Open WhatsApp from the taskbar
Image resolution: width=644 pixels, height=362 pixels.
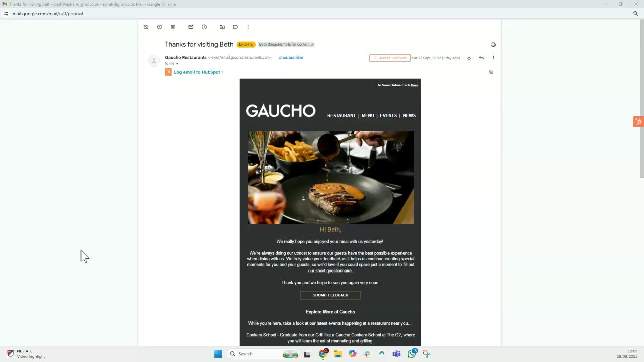click(412, 354)
